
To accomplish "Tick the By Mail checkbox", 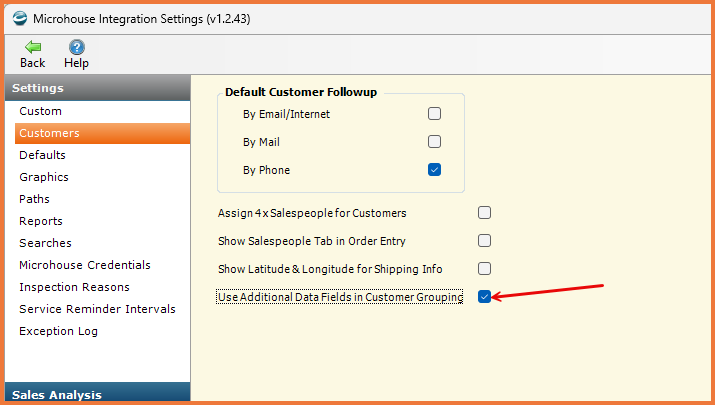I will point(434,142).
